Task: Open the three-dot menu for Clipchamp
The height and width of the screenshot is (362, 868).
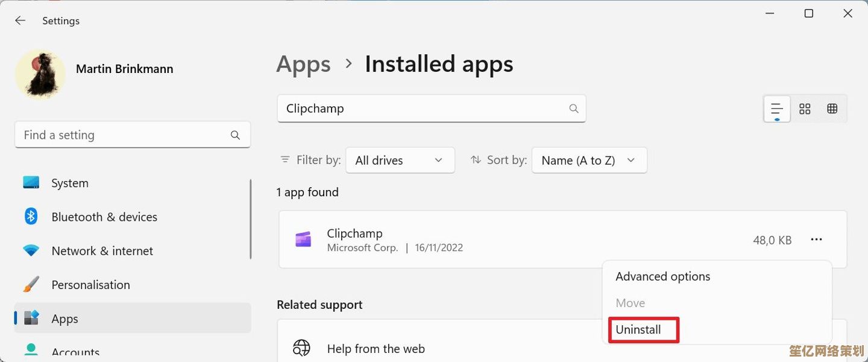Action: pos(816,240)
